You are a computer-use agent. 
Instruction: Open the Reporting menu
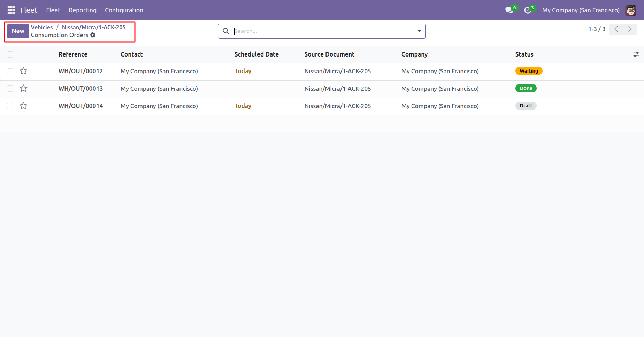[83, 10]
